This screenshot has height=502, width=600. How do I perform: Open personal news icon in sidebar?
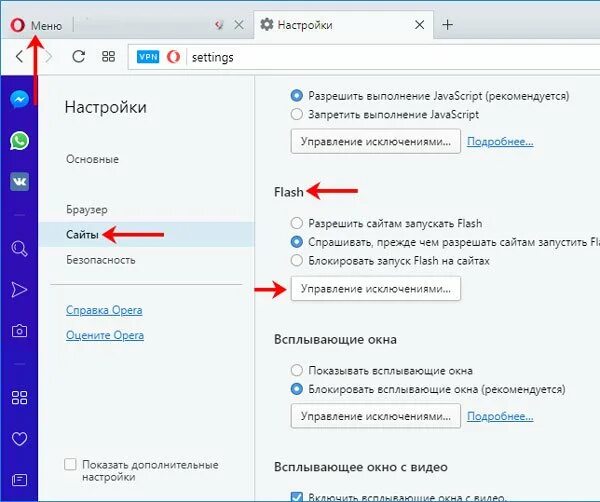click(20, 479)
